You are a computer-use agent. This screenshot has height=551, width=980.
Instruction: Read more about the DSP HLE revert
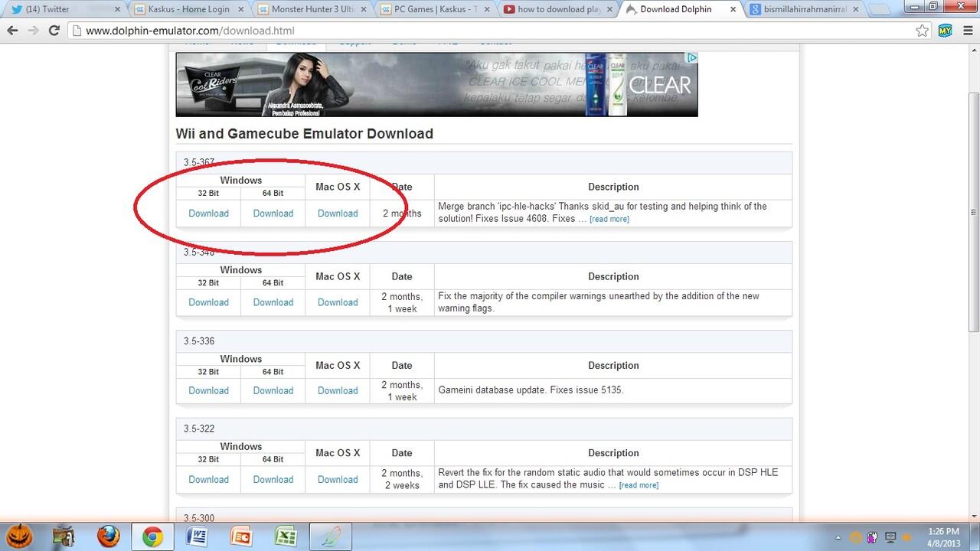point(639,485)
